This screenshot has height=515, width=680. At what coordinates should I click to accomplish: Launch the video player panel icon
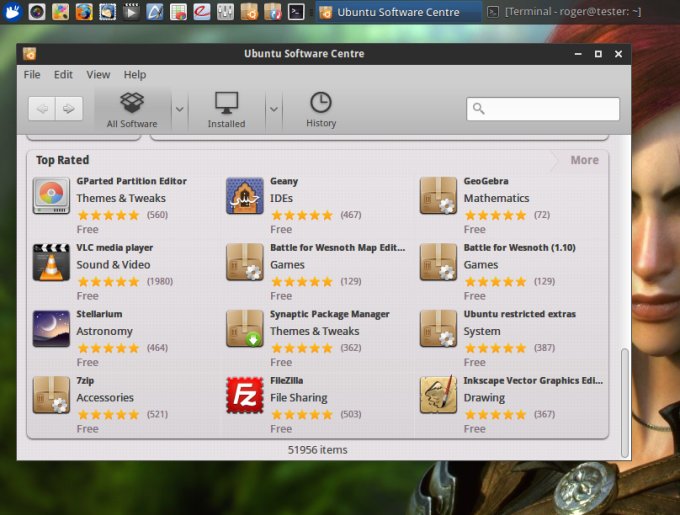click(x=131, y=12)
